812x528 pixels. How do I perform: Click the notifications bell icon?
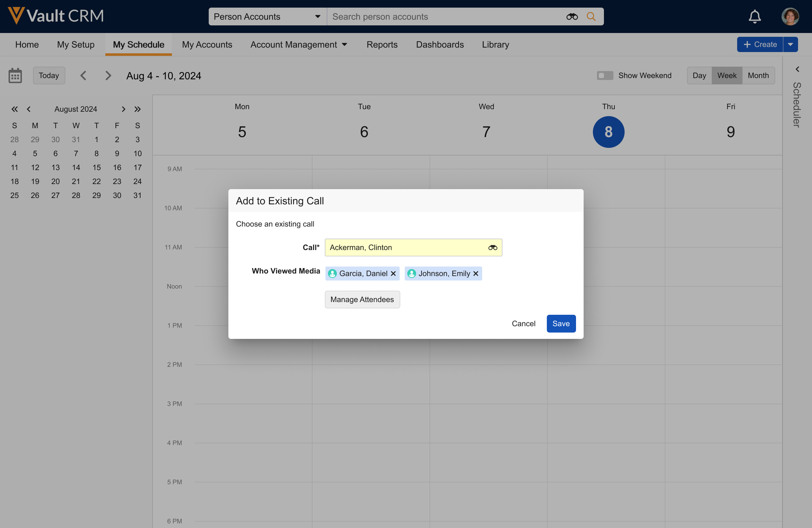click(754, 16)
